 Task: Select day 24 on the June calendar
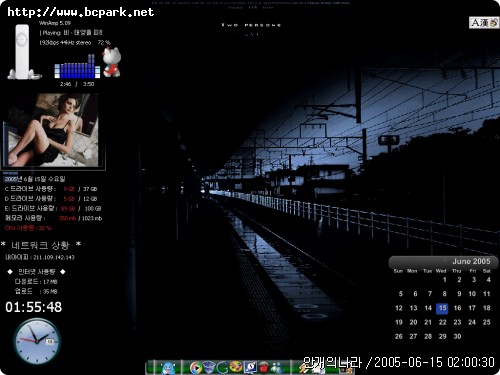point(472,322)
